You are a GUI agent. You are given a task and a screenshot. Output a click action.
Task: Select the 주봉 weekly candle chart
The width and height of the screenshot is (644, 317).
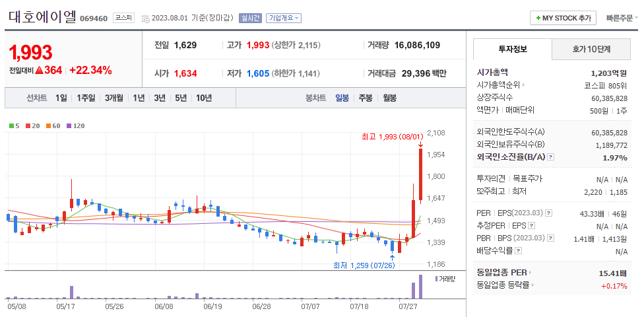[366, 98]
